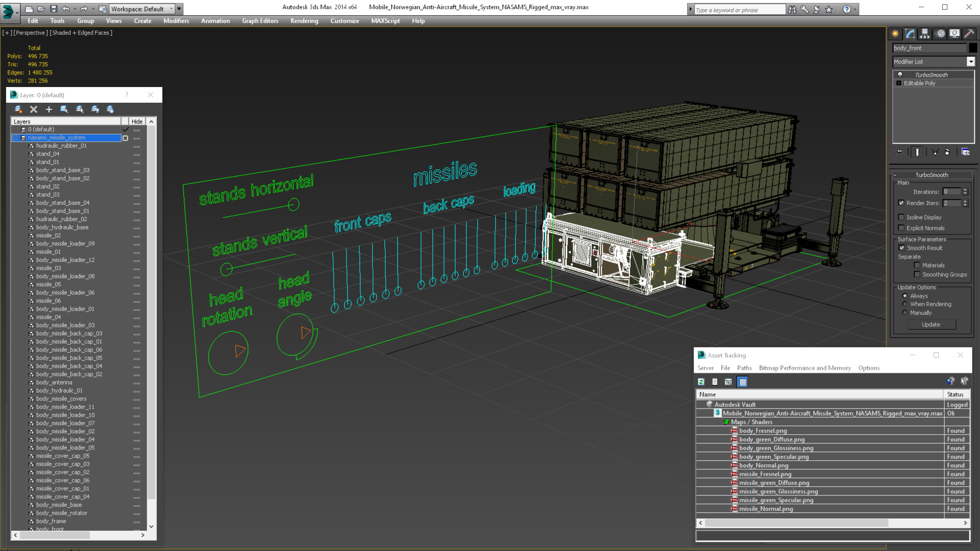Expand the Editable Poly stack entry
980x551 pixels.
(x=899, y=83)
